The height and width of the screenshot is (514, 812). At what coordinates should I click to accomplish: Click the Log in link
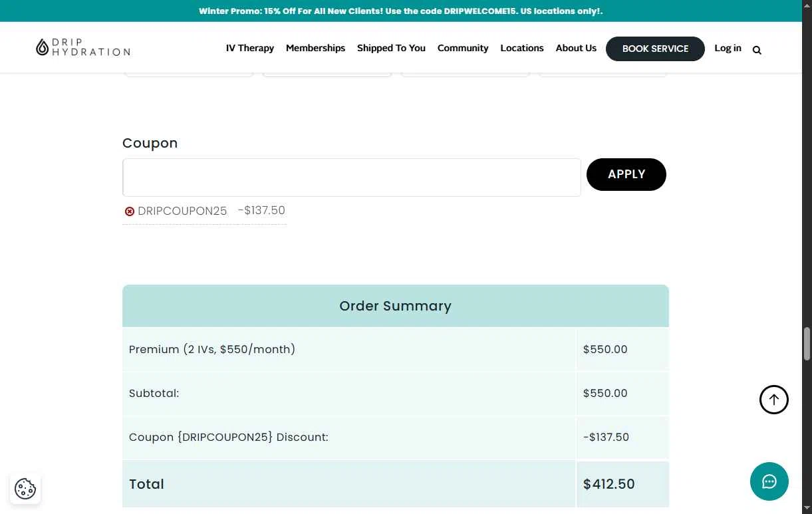(x=728, y=48)
